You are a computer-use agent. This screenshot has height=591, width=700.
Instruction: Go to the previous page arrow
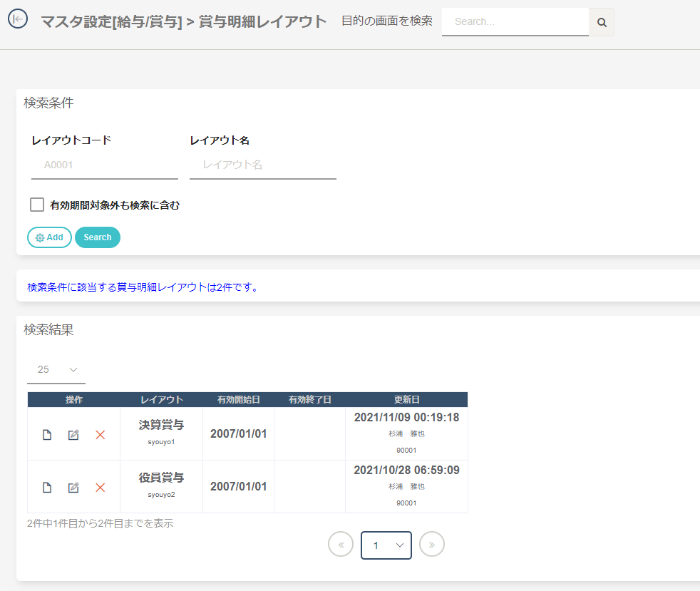pos(341,545)
